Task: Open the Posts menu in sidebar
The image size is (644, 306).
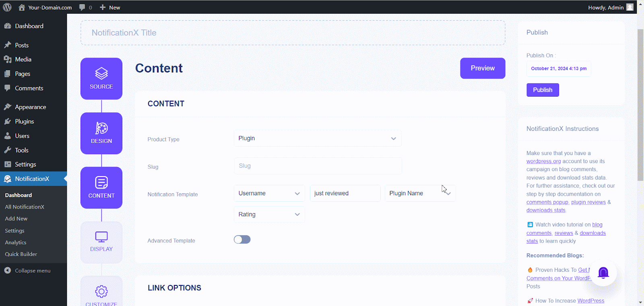Action: pyautogui.click(x=22, y=45)
